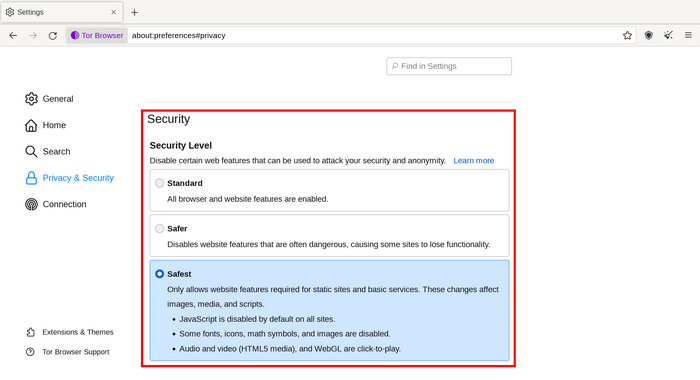Select the Safer security level

point(159,229)
